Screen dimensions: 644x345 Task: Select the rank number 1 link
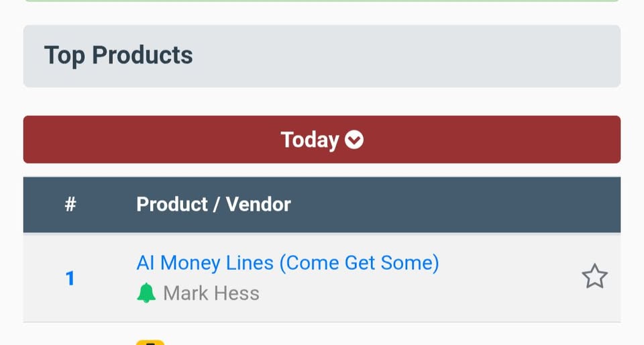[70, 278]
